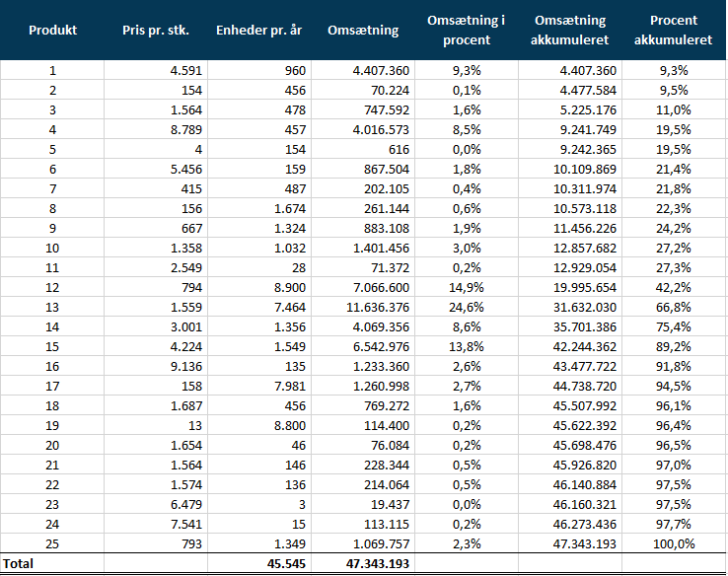Select revenue cell 11.636.376
Screen dimensions: 728x576
coord(378,308)
